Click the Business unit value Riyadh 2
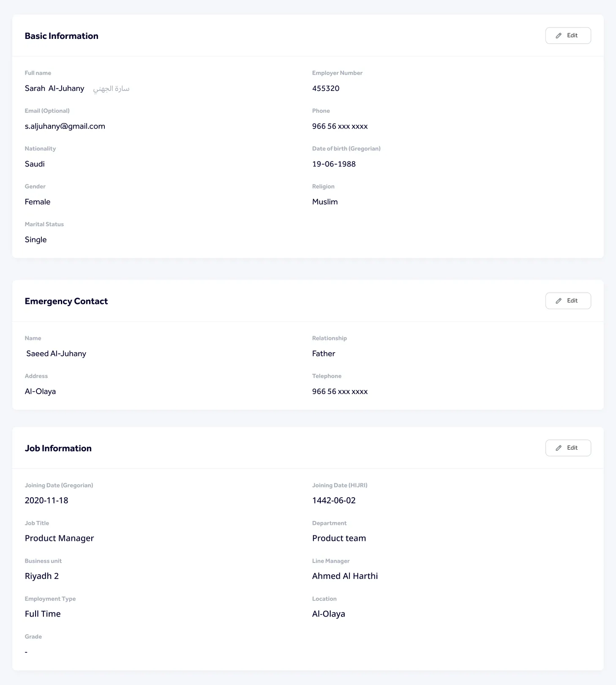This screenshot has width=616, height=685. 42,576
